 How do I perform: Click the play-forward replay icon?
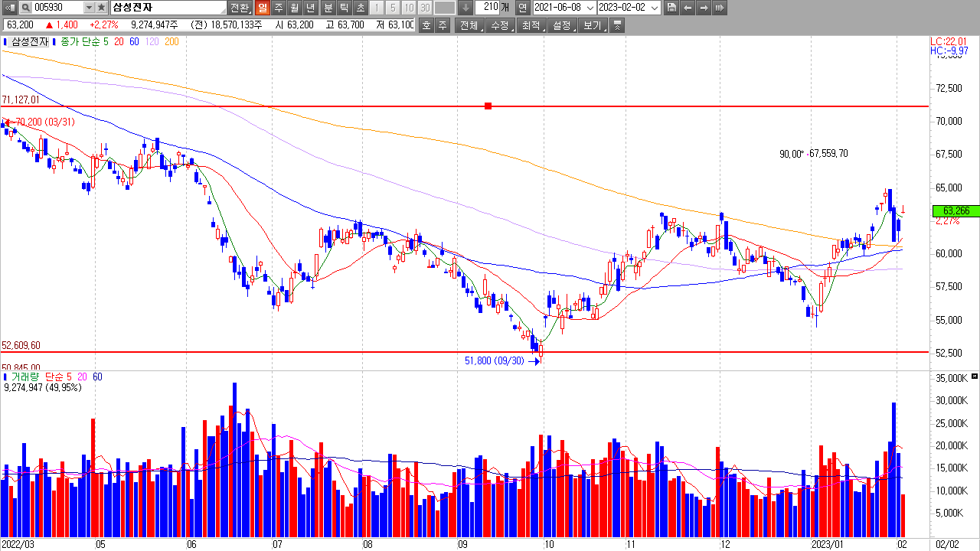(720, 8)
